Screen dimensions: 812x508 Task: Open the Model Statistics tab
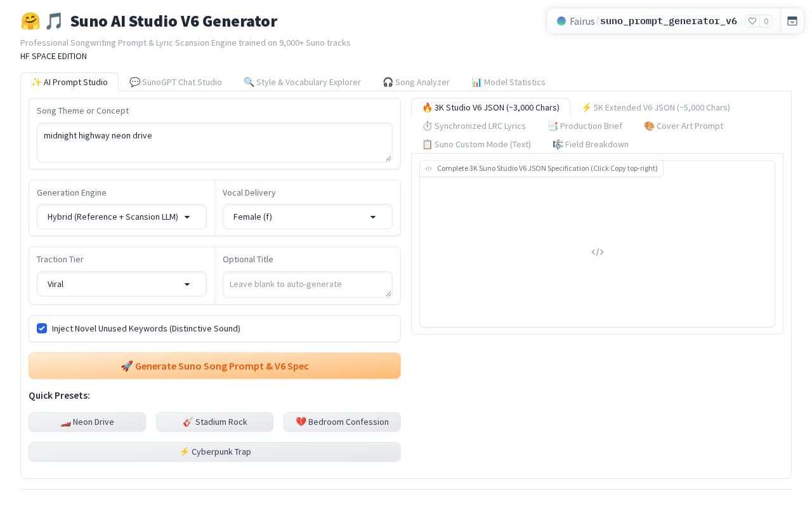point(508,82)
